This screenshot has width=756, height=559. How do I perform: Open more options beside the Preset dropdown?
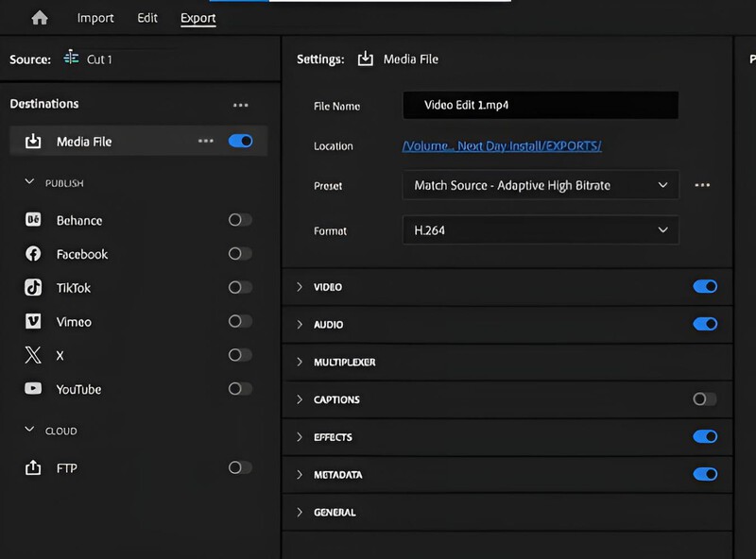[702, 185]
